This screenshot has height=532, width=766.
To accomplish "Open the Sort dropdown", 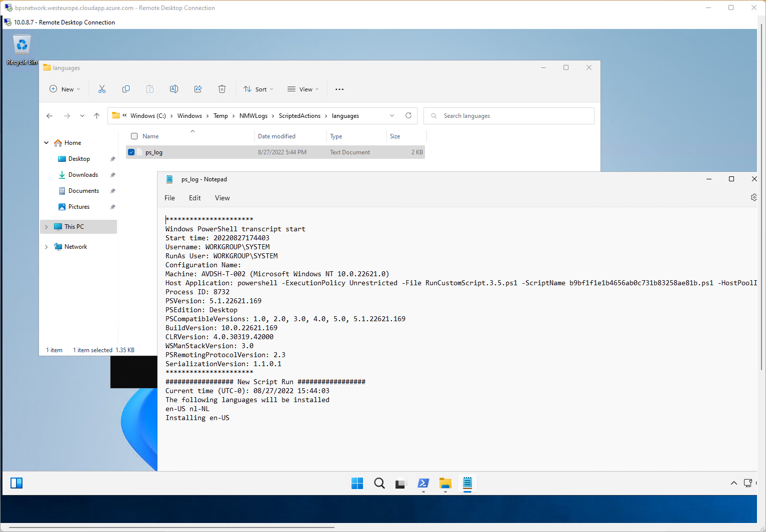I will 258,89.
